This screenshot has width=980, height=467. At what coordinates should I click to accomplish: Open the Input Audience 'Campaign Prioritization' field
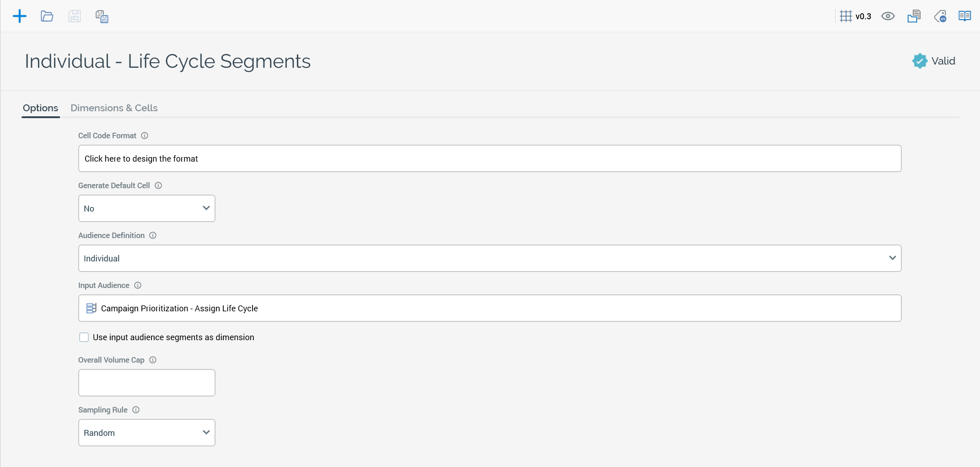(490, 308)
